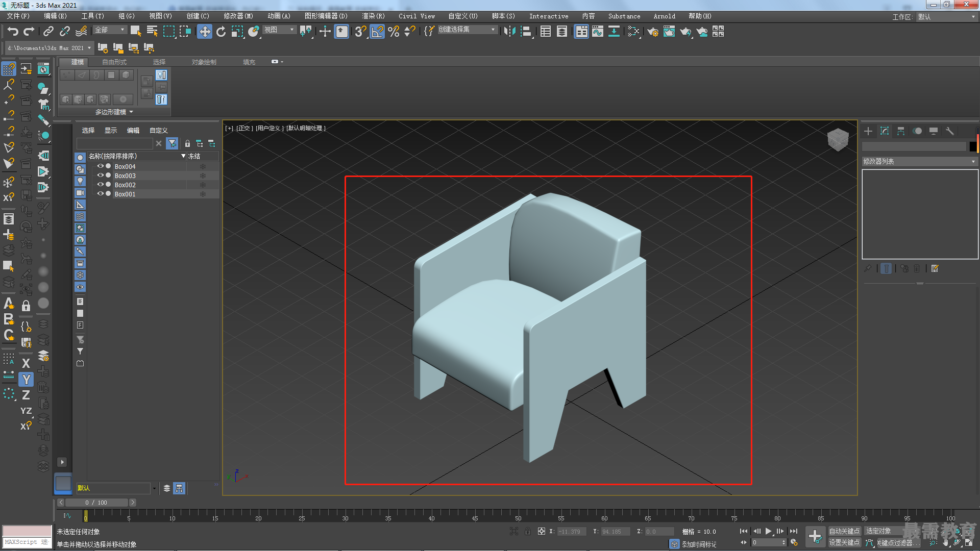Viewport: 980px width, 551px height.
Task: Select Box002 in scene explorer
Action: pyautogui.click(x=125, y=185)
